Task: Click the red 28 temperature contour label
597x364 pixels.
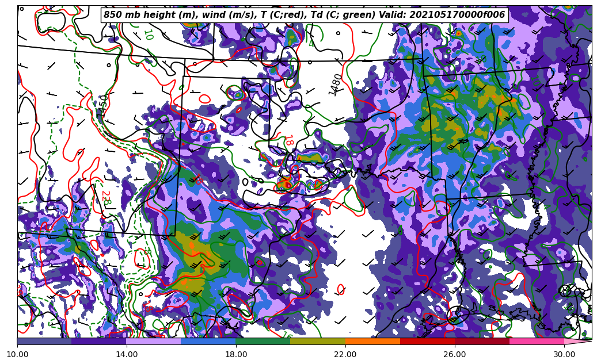Action: [x=105, y=198]
